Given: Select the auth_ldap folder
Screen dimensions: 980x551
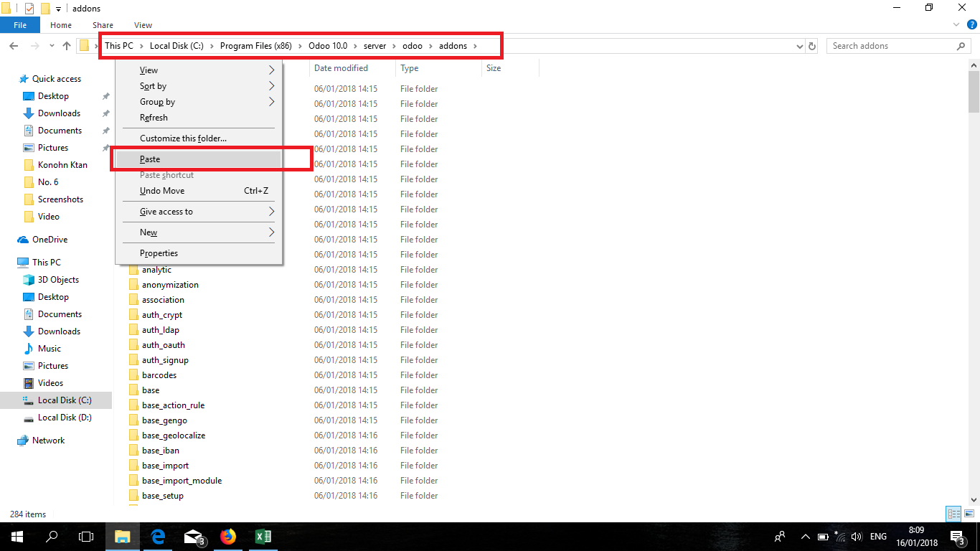Looking at the screenshot, I should [161, 330].
